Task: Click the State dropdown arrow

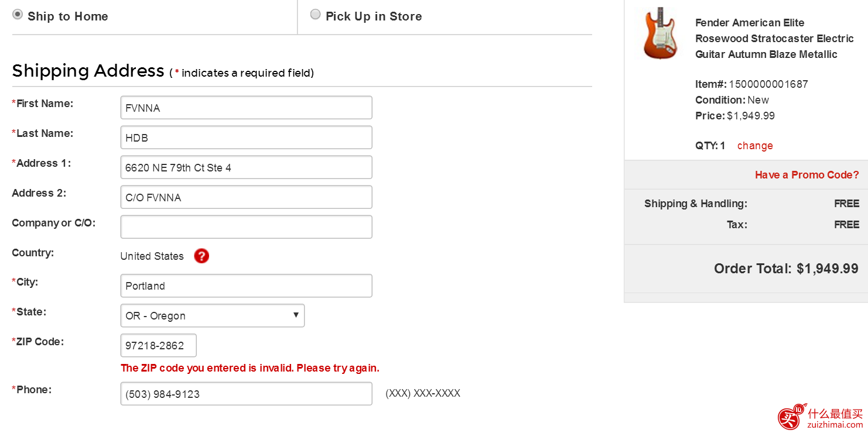Action: tap(296, 315)
